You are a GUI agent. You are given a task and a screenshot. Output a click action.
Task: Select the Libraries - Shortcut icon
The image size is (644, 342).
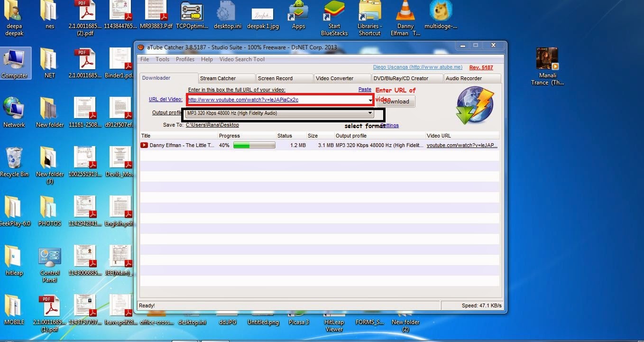pyautogui.click(x=369, y=18)
